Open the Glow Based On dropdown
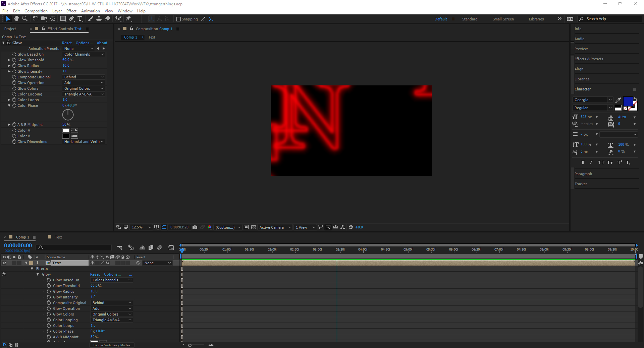The height and width of the screenshot is (348, 644). point(84,54)
